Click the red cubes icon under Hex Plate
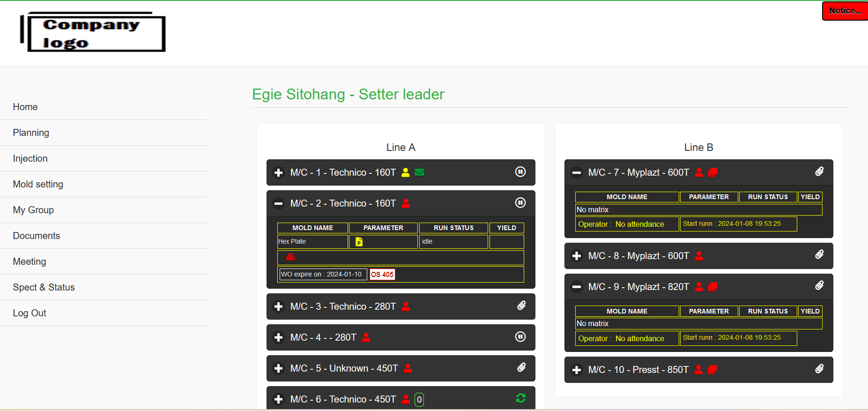Screen dimensions: 868x411 pyautogui.click(x=290, y=257)
